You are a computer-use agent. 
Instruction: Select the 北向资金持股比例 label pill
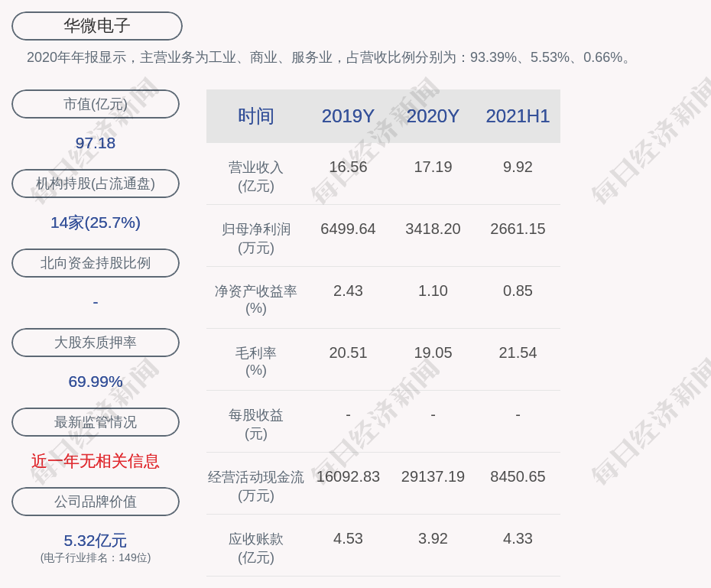pyautogui.click(x=96, y=263)
